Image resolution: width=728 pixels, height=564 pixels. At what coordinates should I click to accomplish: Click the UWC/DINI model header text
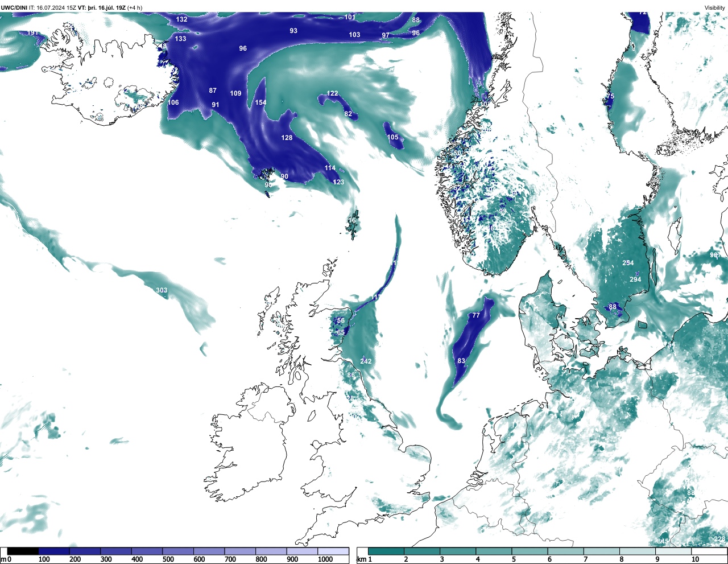(14, 8)
